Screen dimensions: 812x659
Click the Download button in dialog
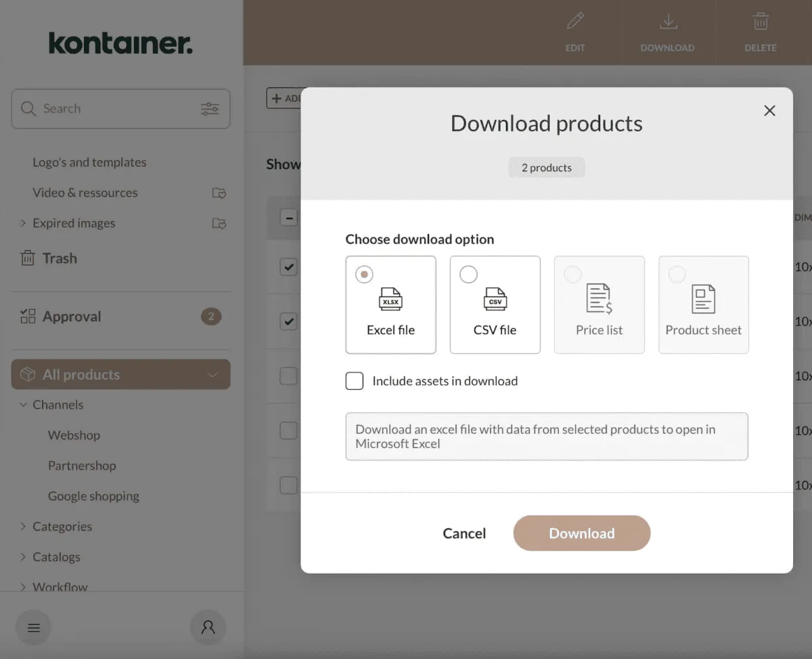tap(582, 533)
